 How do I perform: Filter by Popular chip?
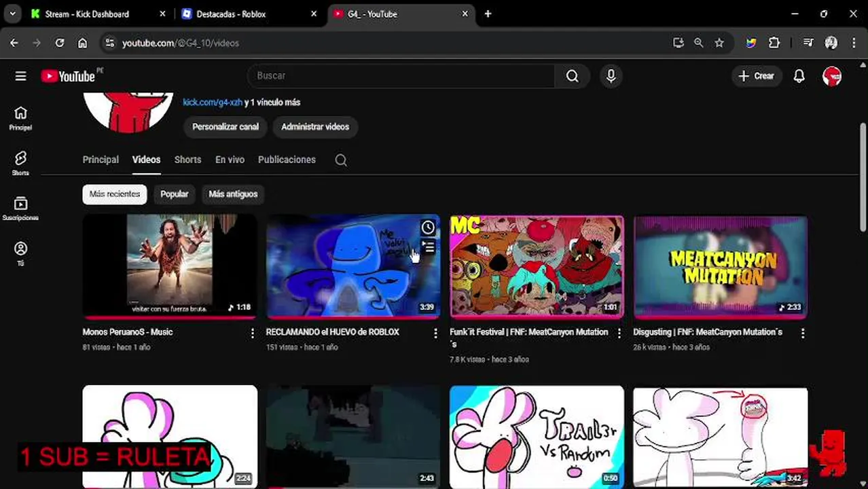174,194
